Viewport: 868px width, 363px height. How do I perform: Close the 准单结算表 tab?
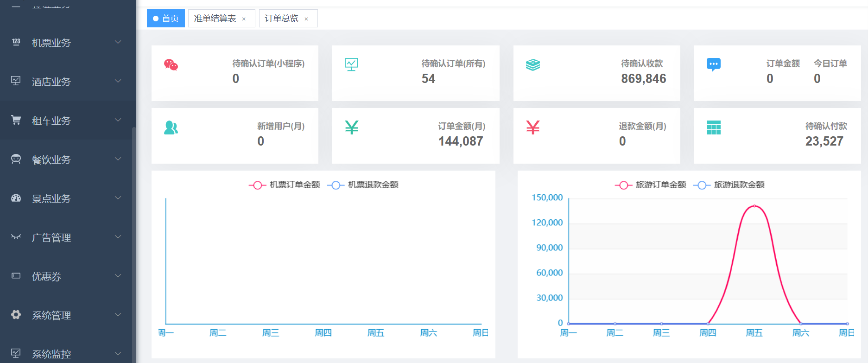point(244,19)
